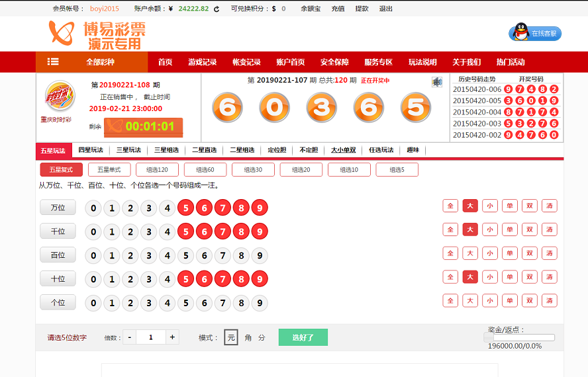Click the 博易彩票 logo
Screen dimensions: 588x377
point(97,34)
